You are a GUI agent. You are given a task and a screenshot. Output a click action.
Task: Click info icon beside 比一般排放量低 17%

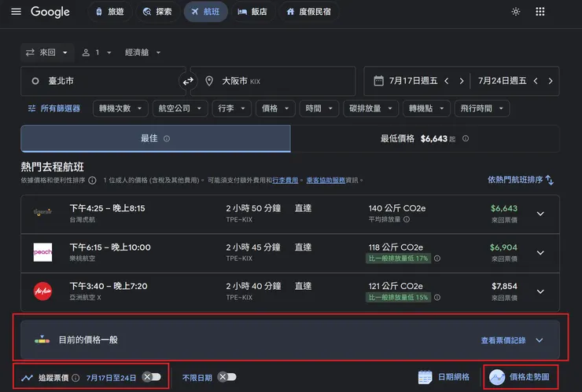437,258
